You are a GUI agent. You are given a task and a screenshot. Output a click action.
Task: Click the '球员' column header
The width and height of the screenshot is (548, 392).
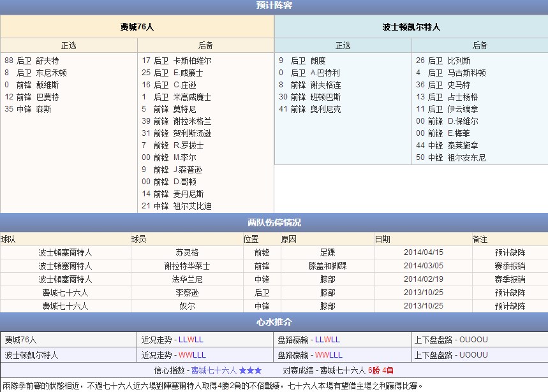point(138,239)
